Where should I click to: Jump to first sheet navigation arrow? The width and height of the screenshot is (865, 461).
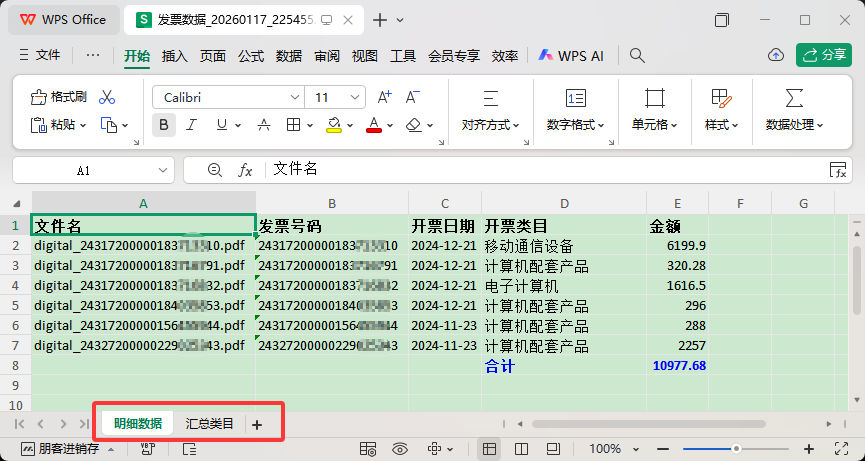tap(19, 424)
